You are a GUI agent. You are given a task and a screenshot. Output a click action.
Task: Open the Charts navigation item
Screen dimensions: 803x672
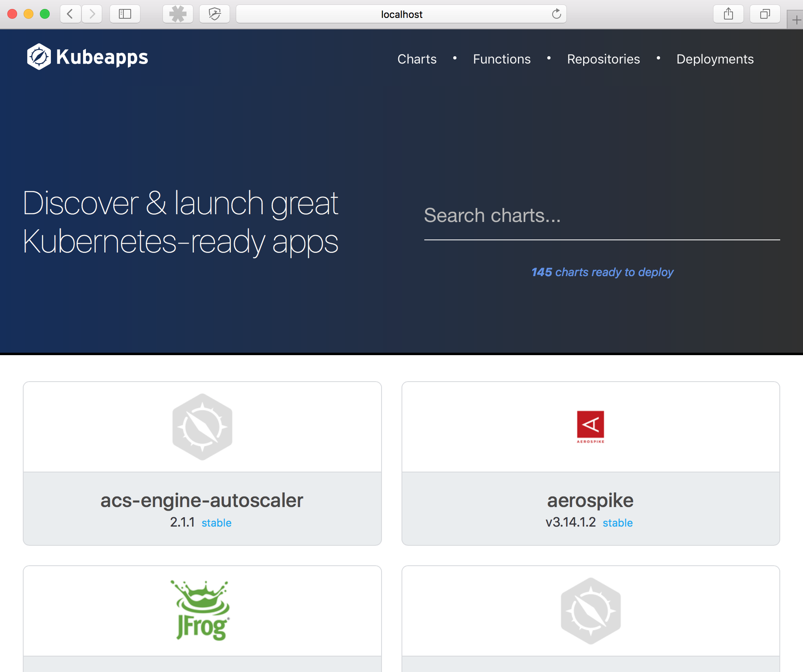(x=417, y=59)
